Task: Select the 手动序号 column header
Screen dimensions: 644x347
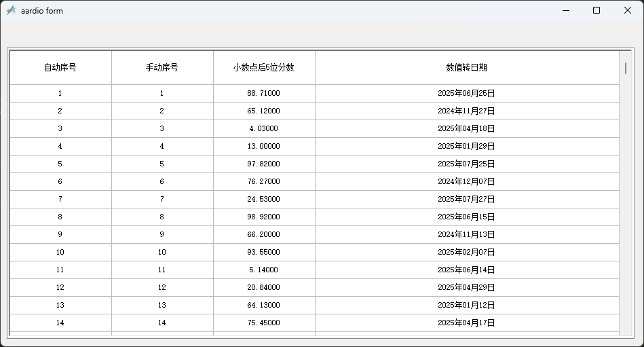Action: point(162,67)
